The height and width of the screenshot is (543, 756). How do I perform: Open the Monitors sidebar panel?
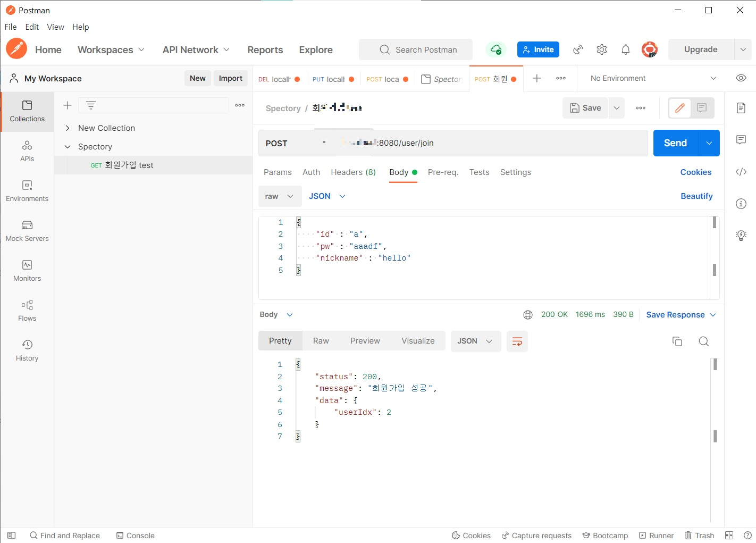27,271
